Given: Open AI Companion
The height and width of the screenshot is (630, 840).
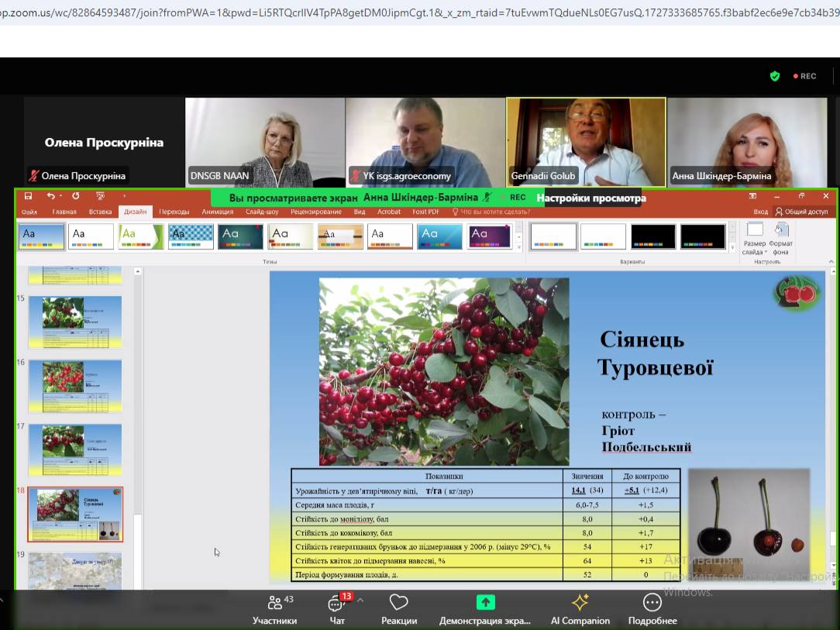Looking at the screenshot, I should (x=580, y=610).
